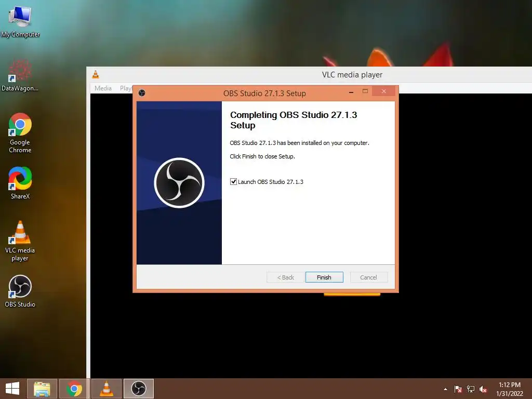This screenshot has width=532, height=399.
Task: Click Finish to close Setup
Action: (x=324, y=277)
